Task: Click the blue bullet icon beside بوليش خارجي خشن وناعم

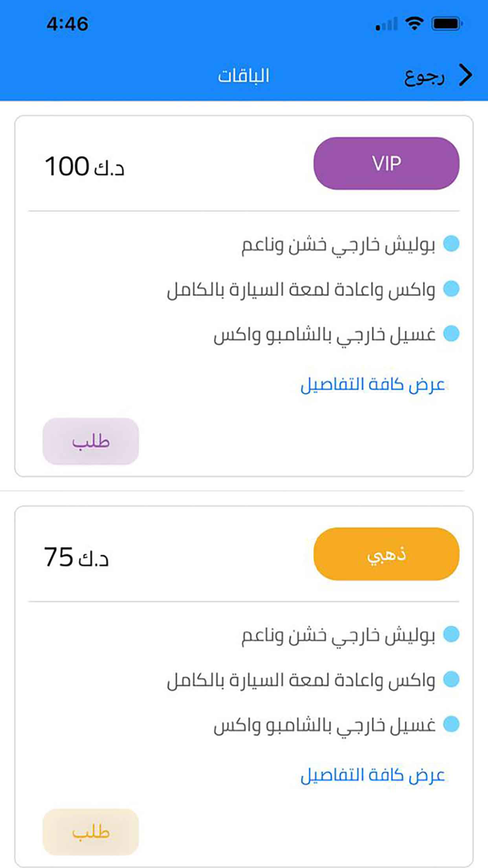Action: 452,245
